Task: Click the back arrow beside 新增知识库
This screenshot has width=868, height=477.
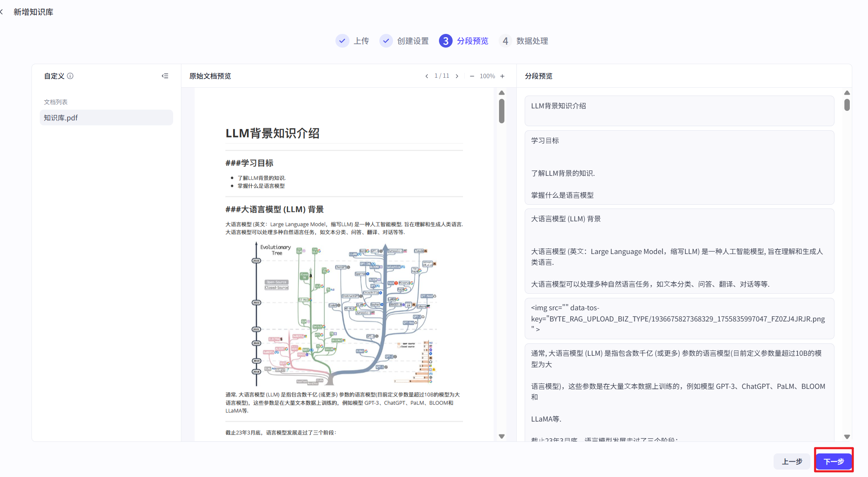Action: [2, 12]
